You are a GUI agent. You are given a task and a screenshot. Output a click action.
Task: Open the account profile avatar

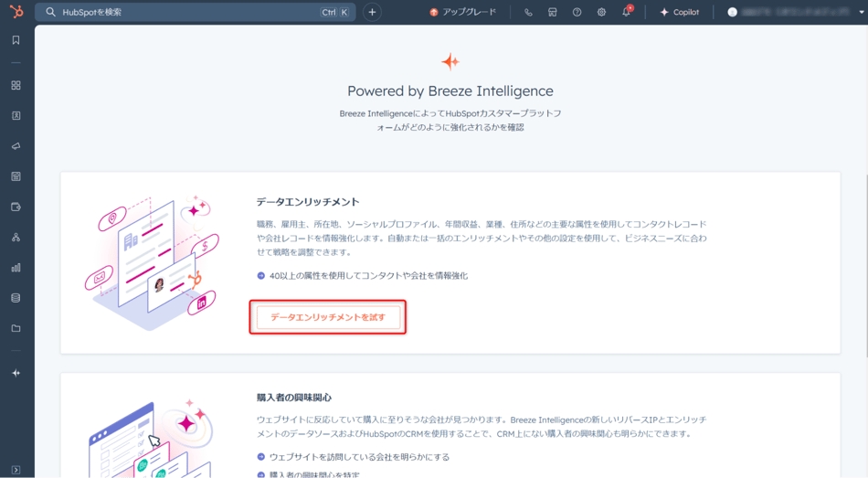[x=733, y=12]
